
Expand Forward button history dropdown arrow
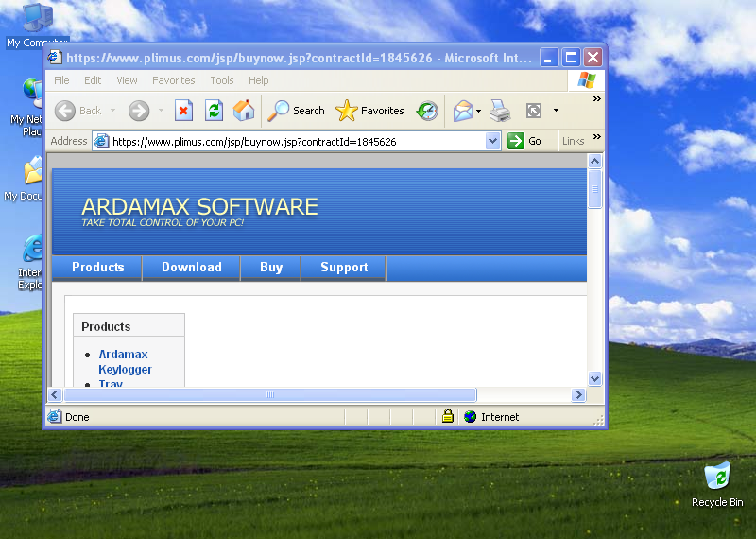(161, 111)
